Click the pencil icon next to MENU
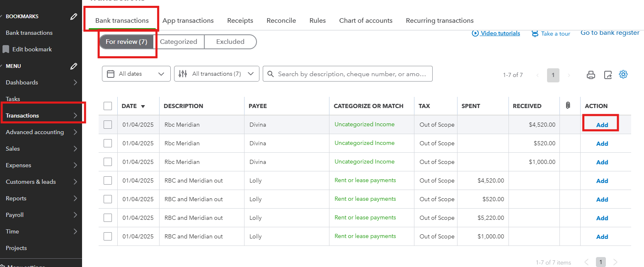The image size is (644, 267). [x=74, y=66]
